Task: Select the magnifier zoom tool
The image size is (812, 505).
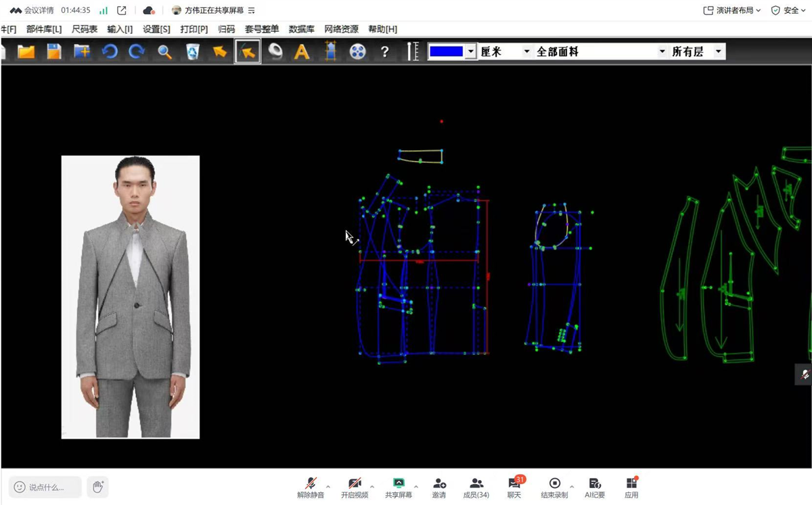Action: [164, 51]
